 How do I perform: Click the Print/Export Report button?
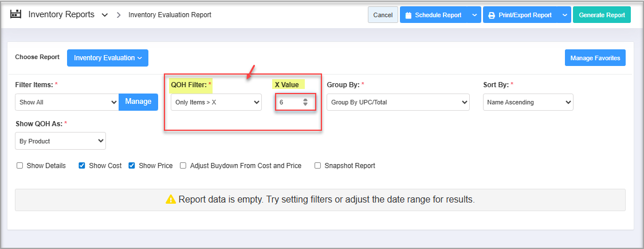click(520, 15)
